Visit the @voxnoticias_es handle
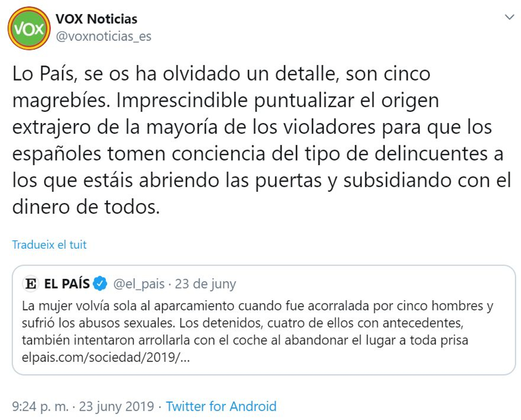Viewport: 521px width, 420px height. tap(104, 36)
